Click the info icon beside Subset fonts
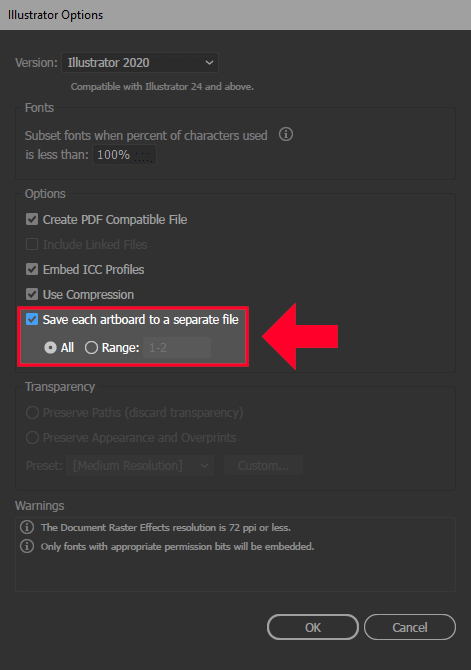Viewport: 471px width, 670px height. coord(286,134)
